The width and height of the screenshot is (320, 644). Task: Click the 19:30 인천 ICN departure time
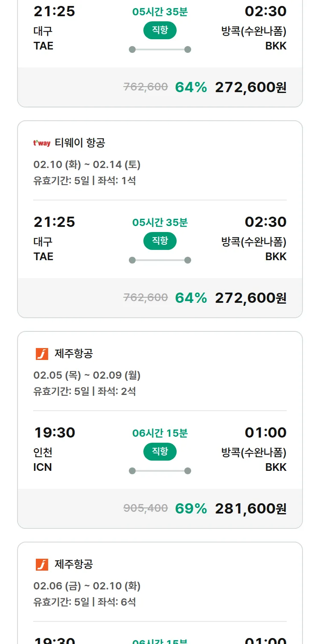point(54,433)
